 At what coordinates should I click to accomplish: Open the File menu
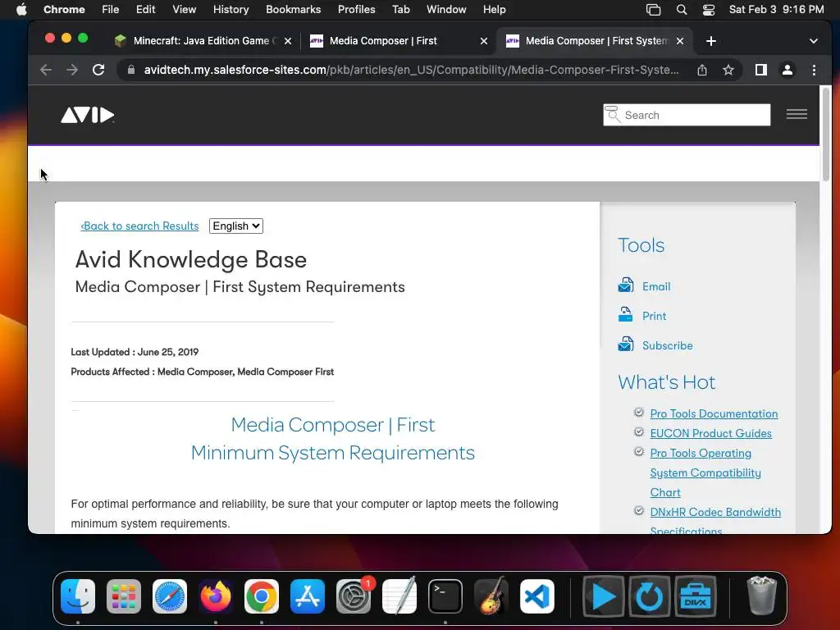(111, 9)
